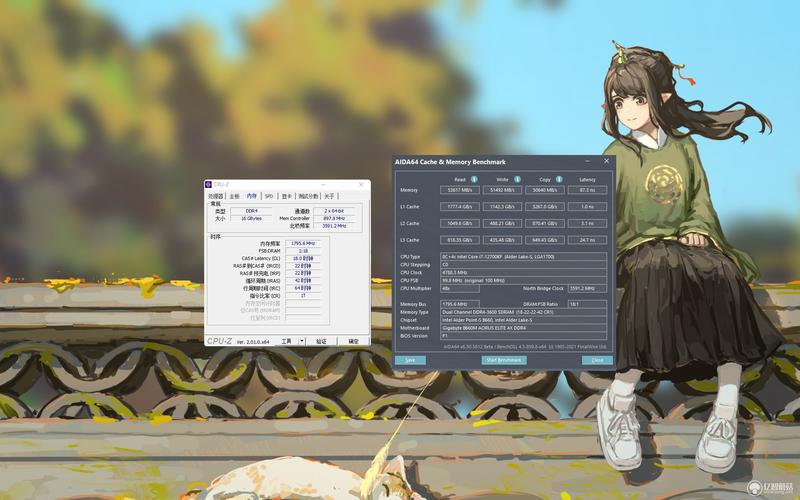Click the Close button in AIDA64

tap(597, 360)
